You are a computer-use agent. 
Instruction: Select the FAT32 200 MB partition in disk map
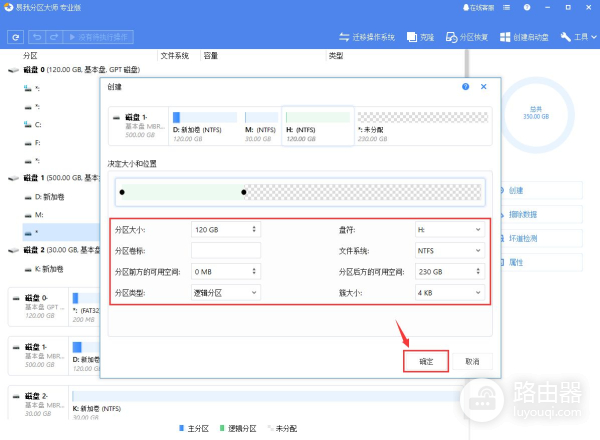tap(86, 308)
